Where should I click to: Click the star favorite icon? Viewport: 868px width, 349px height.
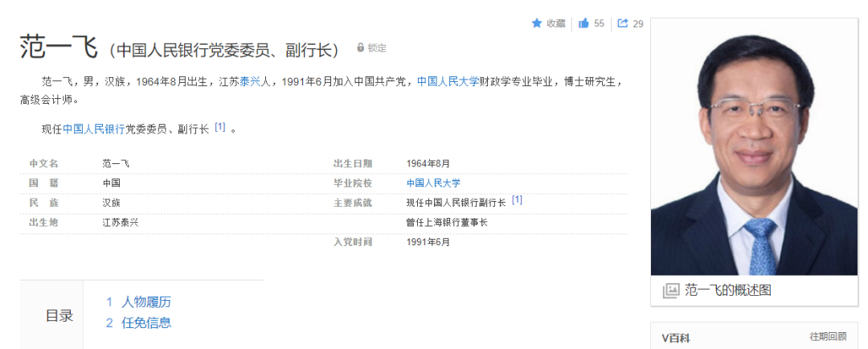pyautogui.click(x=536, y=23)
